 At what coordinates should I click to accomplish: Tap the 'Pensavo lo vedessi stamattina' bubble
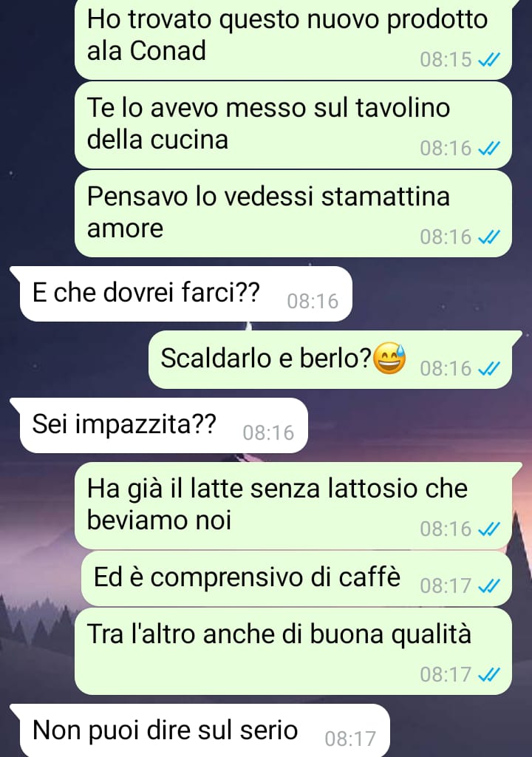293,214
